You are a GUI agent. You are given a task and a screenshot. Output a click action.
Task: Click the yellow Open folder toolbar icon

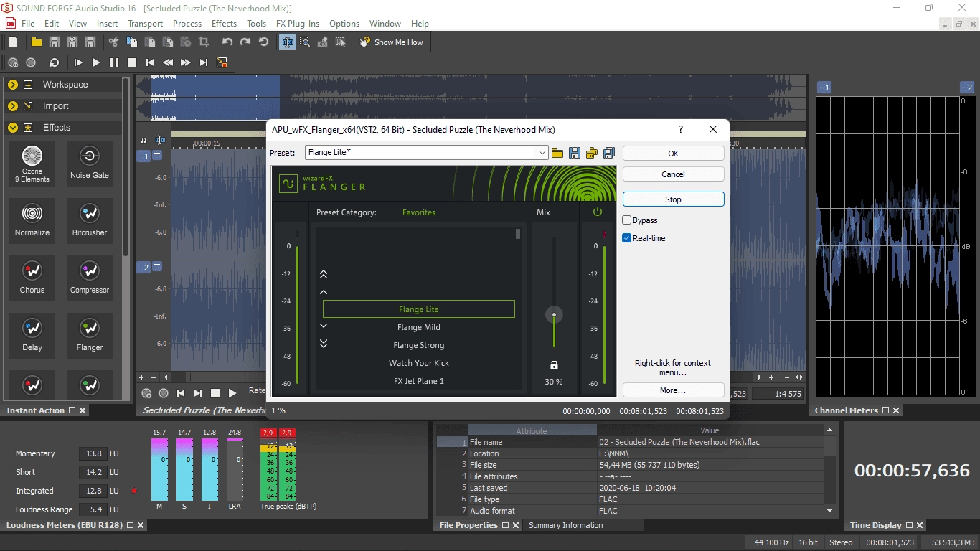pyautogui.click(x=36, y=42)
